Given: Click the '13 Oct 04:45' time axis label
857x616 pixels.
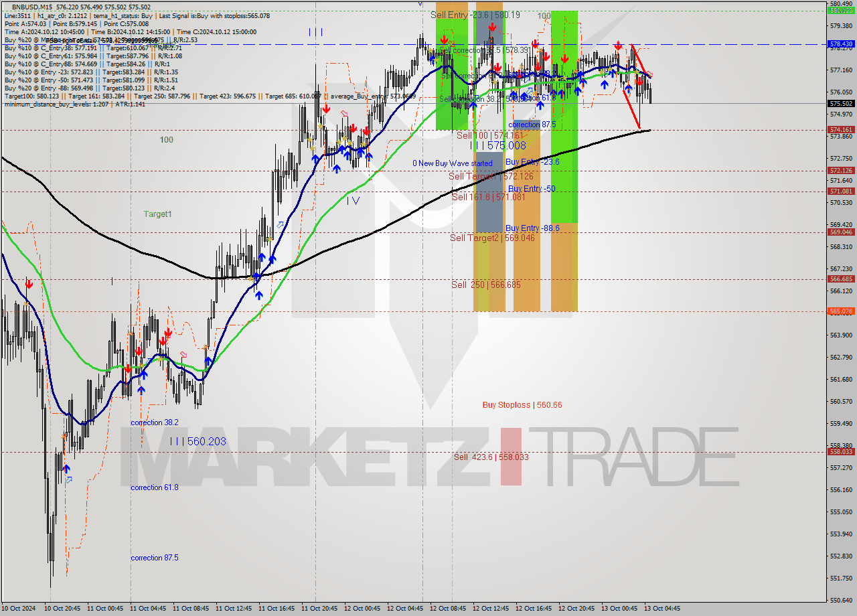Looking at the screenshot, I should pos(662,609).
